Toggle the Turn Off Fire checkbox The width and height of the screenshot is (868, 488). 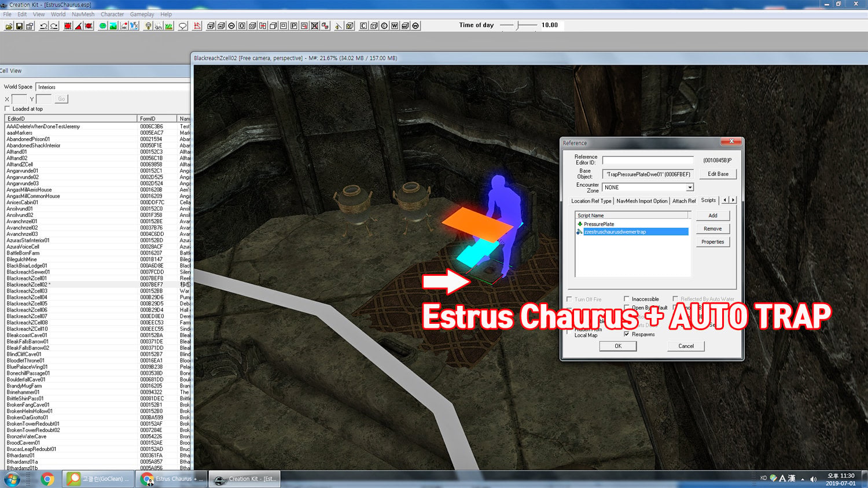click(569, 300)
